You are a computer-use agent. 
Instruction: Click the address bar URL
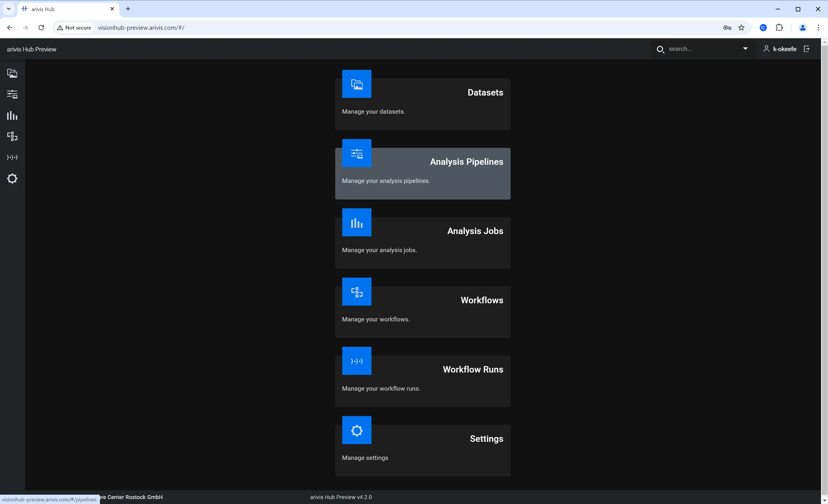141,27
